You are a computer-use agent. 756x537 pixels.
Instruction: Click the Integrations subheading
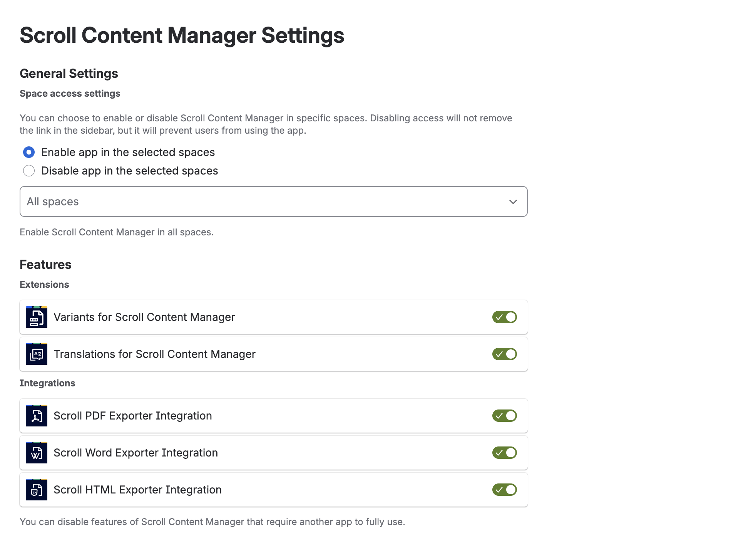point(47,383)
